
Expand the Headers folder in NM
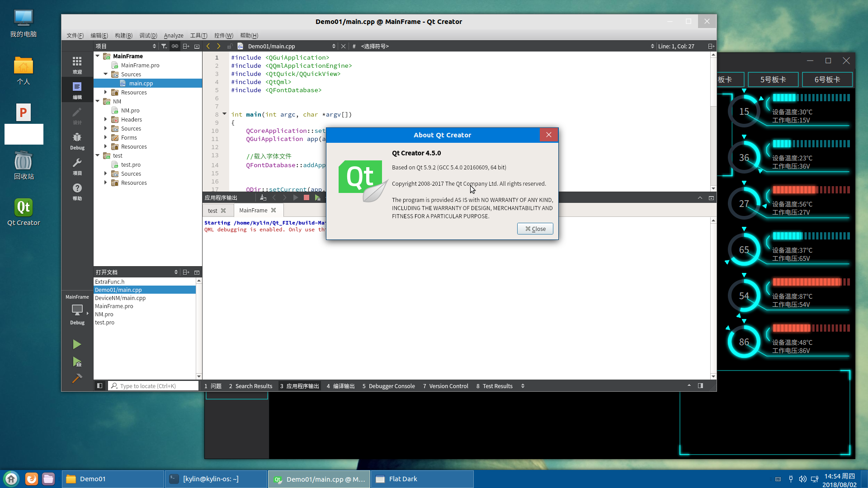pos(106,119)
